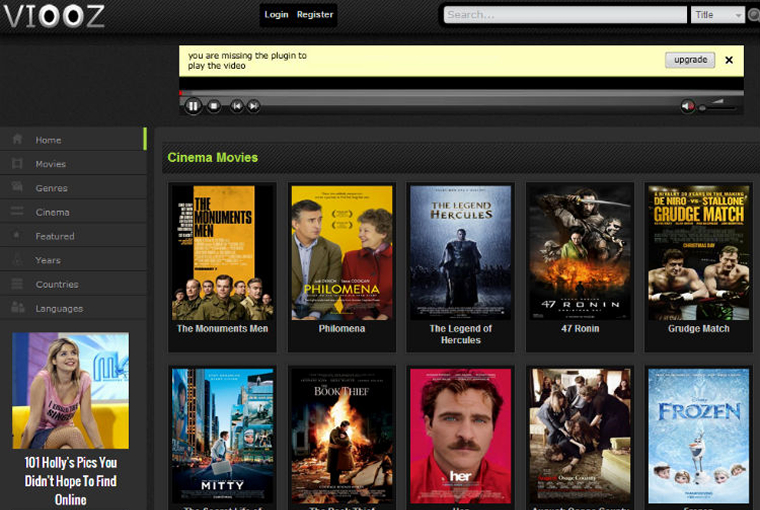Select Countries in the sidebar menu
Screen dimensions: 760x510
57,284
